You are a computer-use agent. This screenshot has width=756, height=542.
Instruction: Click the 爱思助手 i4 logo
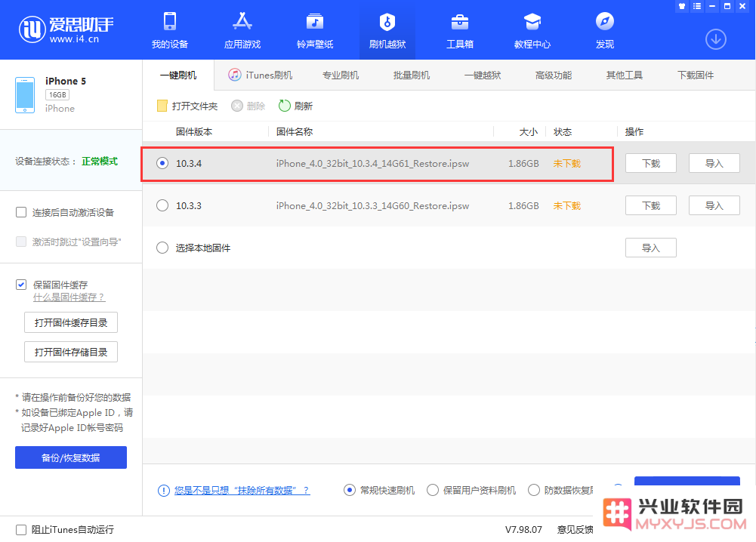[x=66, y=30]
